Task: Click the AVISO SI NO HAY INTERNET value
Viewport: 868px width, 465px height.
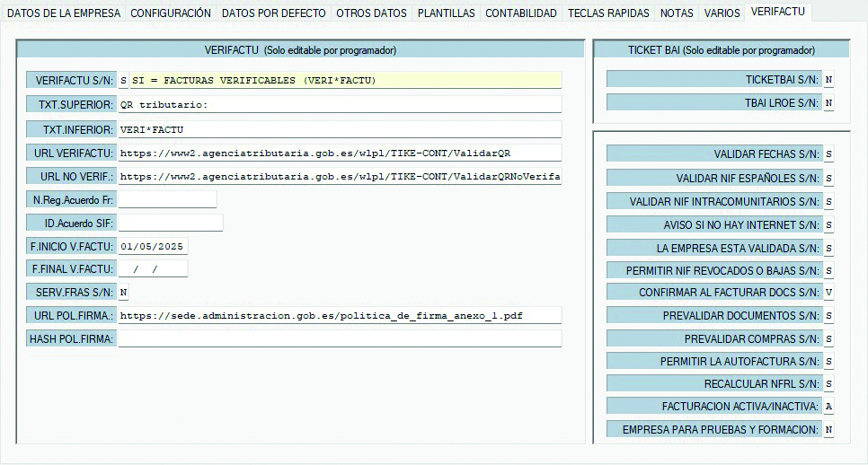Action: (828, 224)
